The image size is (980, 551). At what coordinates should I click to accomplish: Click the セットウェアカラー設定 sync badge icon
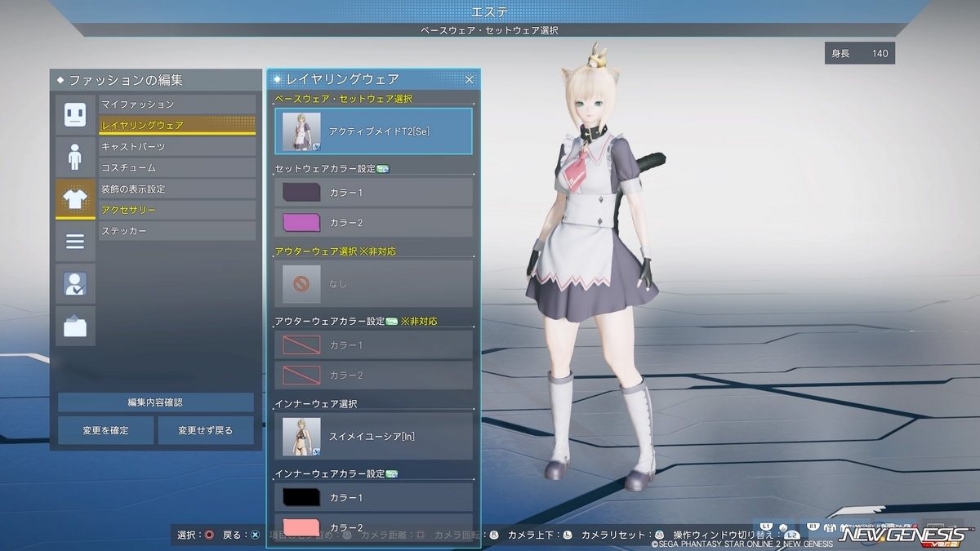(383, 169)
